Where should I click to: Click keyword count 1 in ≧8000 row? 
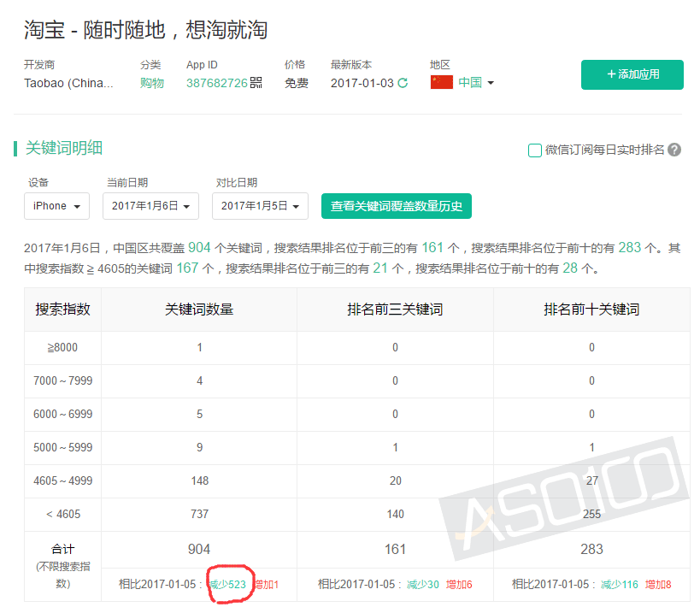pyautogui.click(x=199, y=347)
